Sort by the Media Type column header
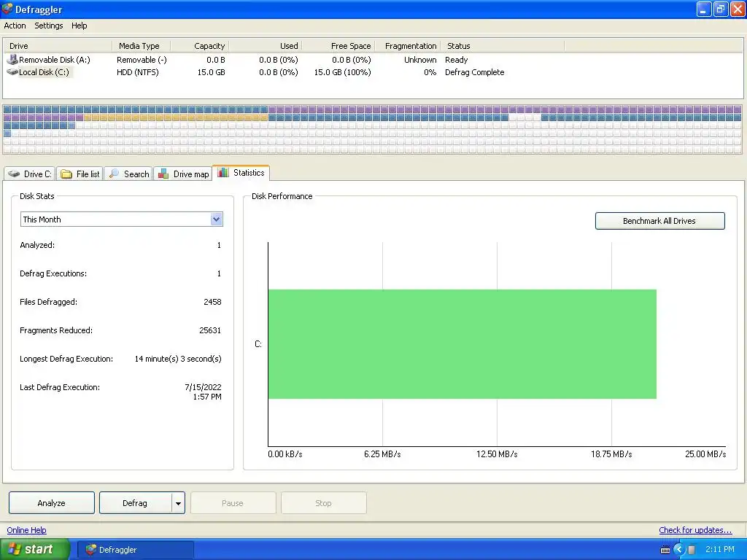 coord(141,46)
